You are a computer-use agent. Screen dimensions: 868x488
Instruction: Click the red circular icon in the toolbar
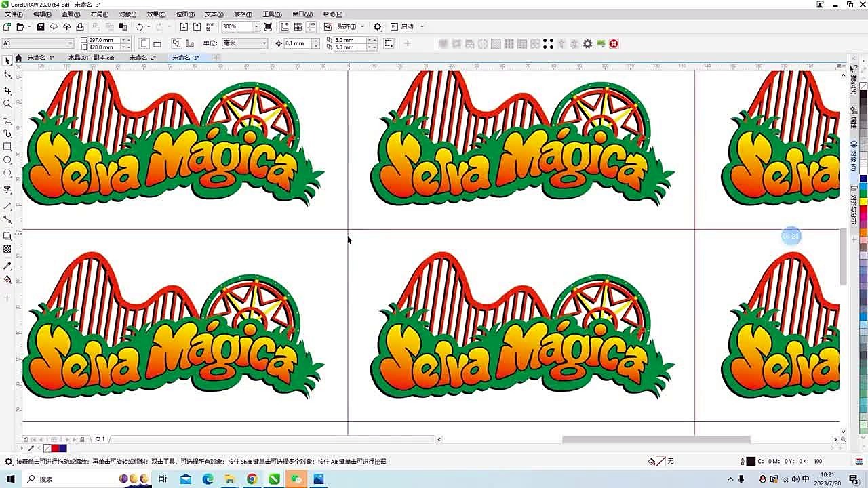click(x=614, y=43)
